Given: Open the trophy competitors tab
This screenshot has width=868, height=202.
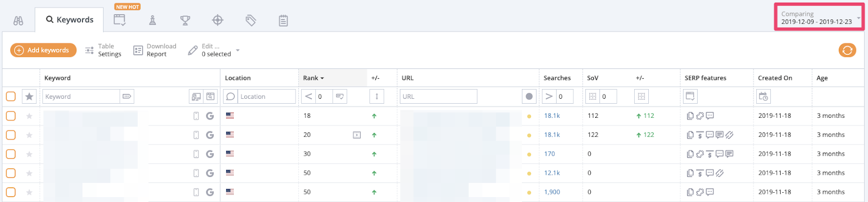Looking at the screenshot, I should point(185,21).
